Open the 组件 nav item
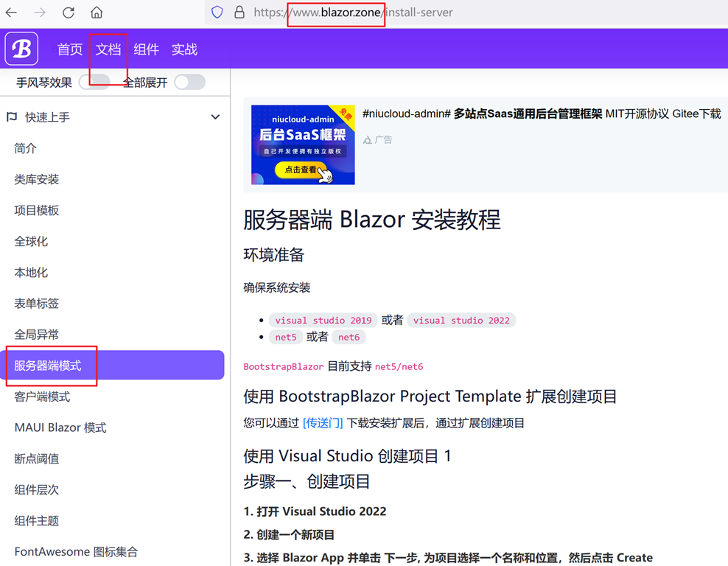The width and height of the screenshot is (728, 566). click(146, 49)
